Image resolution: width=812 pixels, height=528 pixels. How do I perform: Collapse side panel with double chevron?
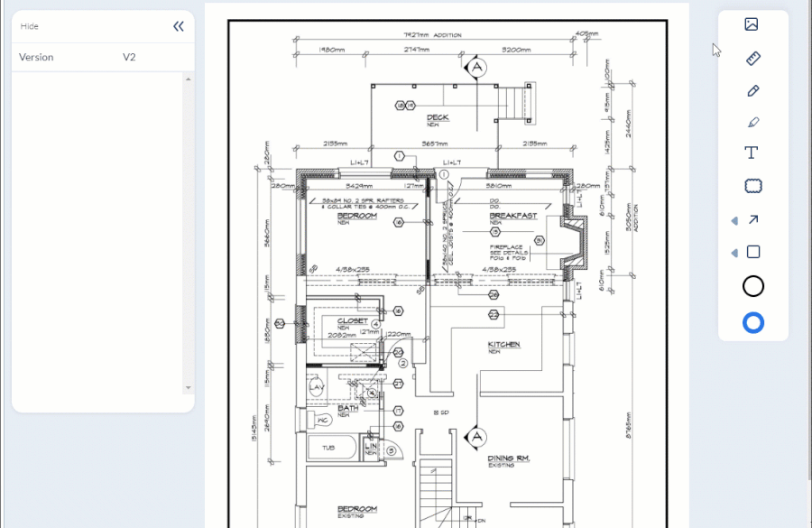click(179, 26)
